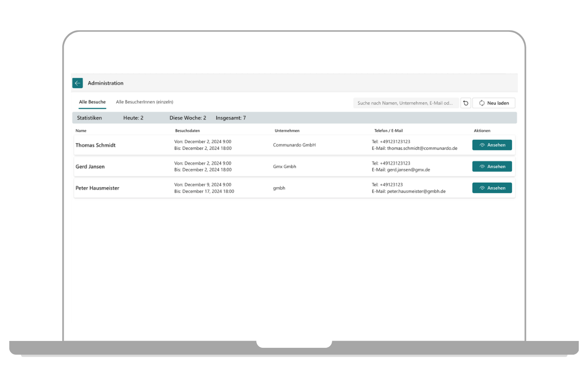Click the Aktionen column header

point(482,131)
